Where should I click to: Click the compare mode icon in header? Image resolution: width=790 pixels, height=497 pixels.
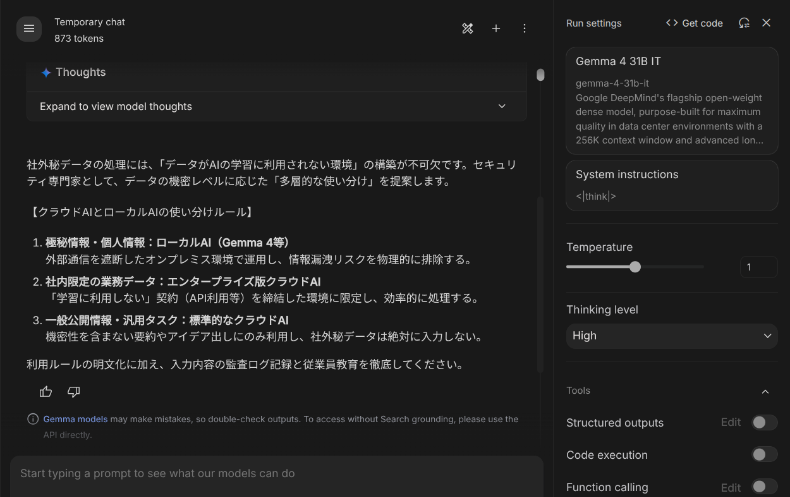[468, 29]
